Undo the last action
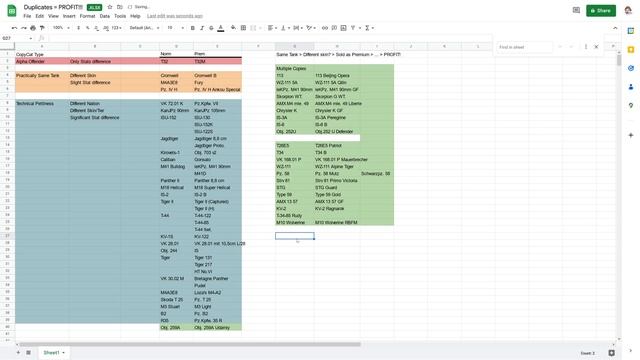 tap(15, 28)
